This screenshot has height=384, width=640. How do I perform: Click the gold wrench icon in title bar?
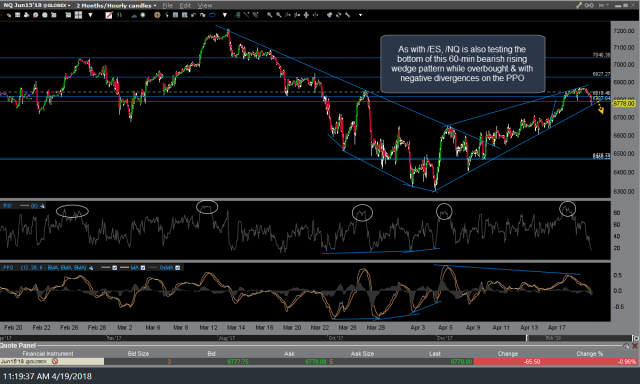(x=579, y=5)
